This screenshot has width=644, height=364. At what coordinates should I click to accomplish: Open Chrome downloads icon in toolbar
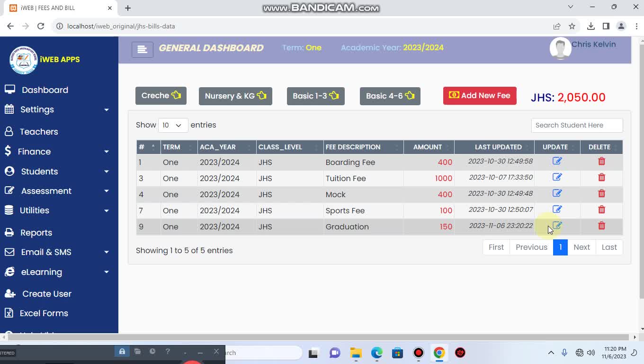[590, 26]
